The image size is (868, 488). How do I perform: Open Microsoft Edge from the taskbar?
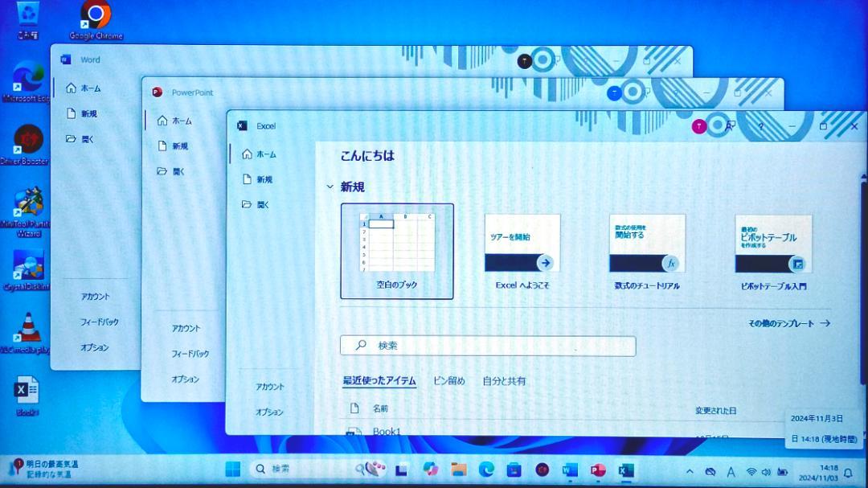click(486, 470)
